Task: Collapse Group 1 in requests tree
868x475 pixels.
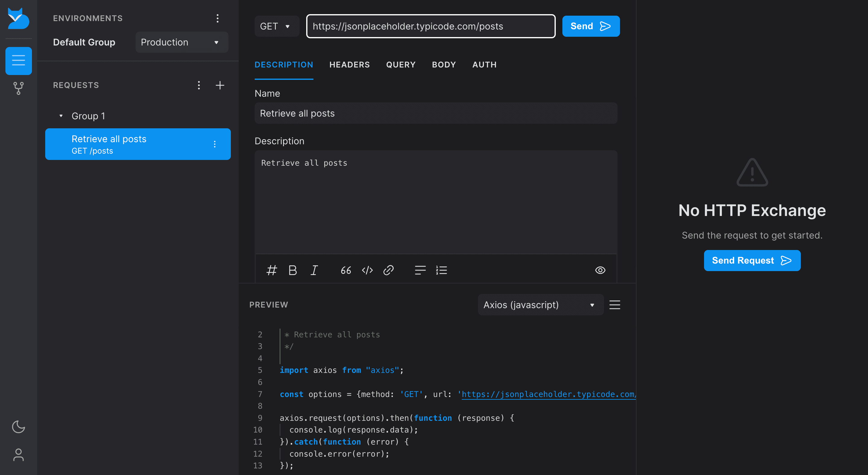Action: tap(61, 116)
